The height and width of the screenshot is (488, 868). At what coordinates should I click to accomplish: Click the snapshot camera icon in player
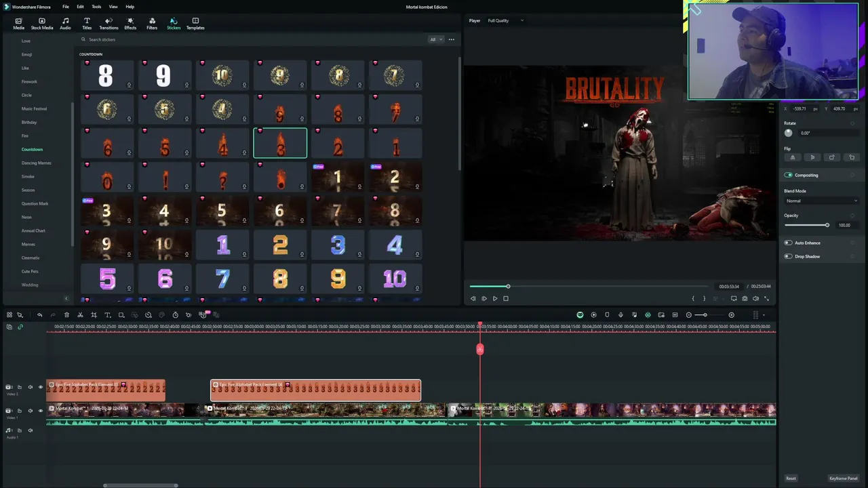pyautogui.click(x=745, y=298)
